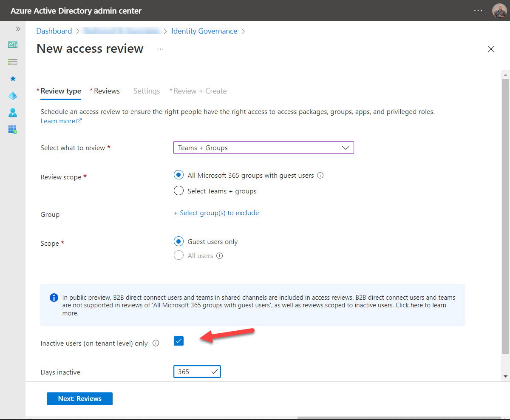
Task: Open Favorites star icon in sidebar
Action: [x=13, y=79]
